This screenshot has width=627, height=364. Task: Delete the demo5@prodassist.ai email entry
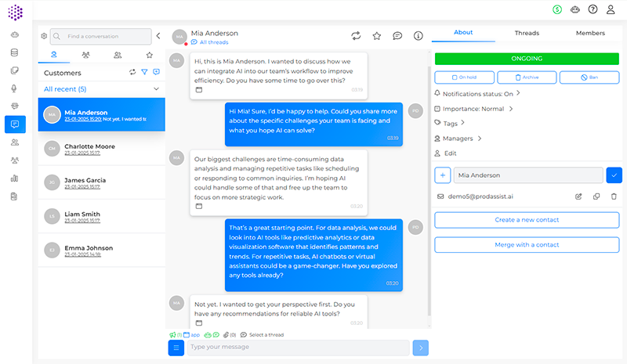(x=614, y=196)
